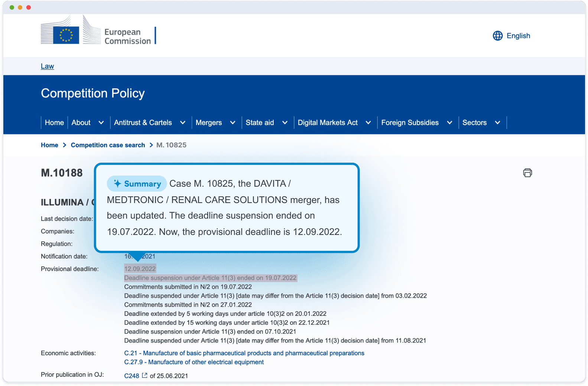The image size is (588, 386).
Task: Click the 'Last decision date:' label
Action: pos(67,219)
